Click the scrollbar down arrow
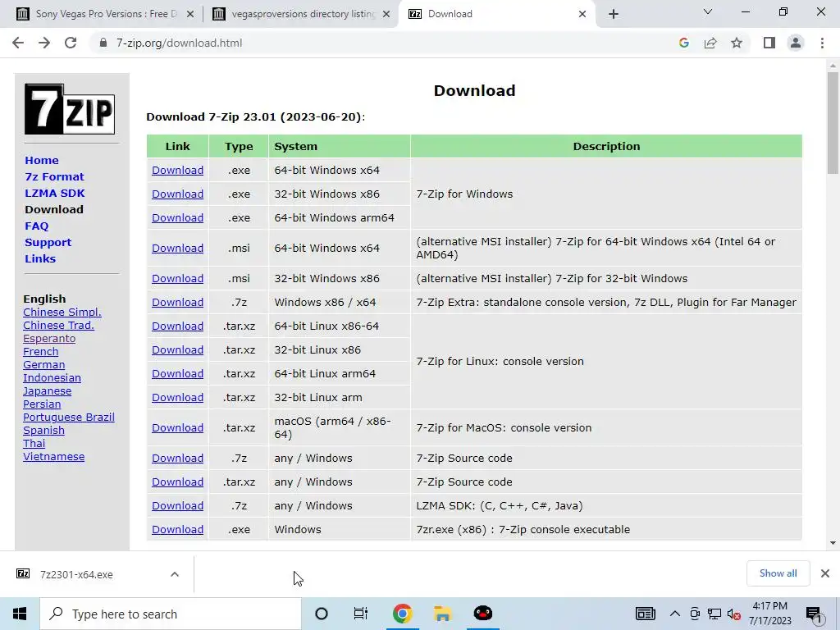 [x=833, y=543]
